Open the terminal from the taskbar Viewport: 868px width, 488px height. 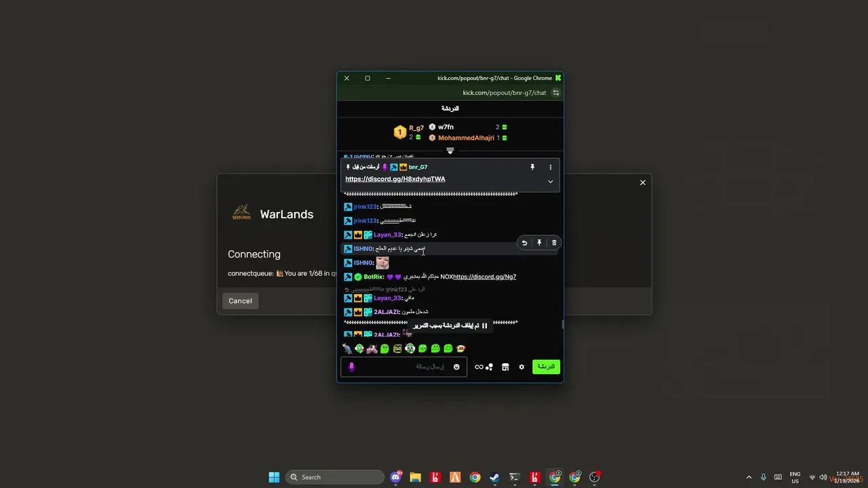(515, 477)
